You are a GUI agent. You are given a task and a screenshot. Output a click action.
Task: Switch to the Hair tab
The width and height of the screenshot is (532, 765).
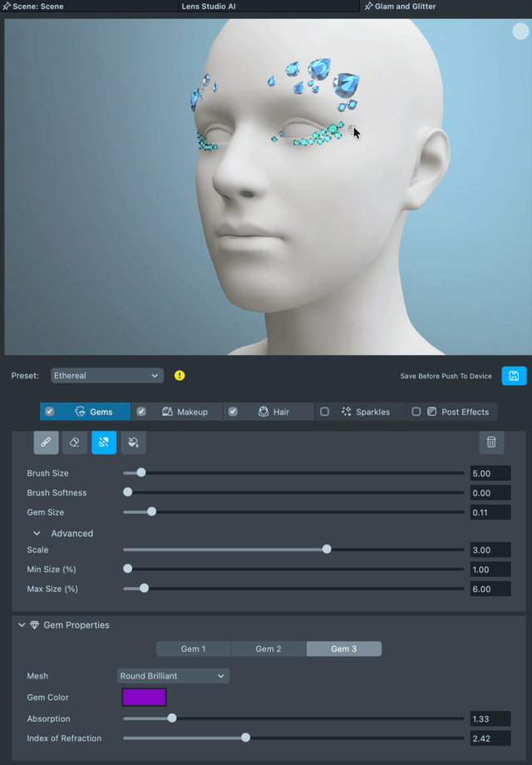pos(281,412)
